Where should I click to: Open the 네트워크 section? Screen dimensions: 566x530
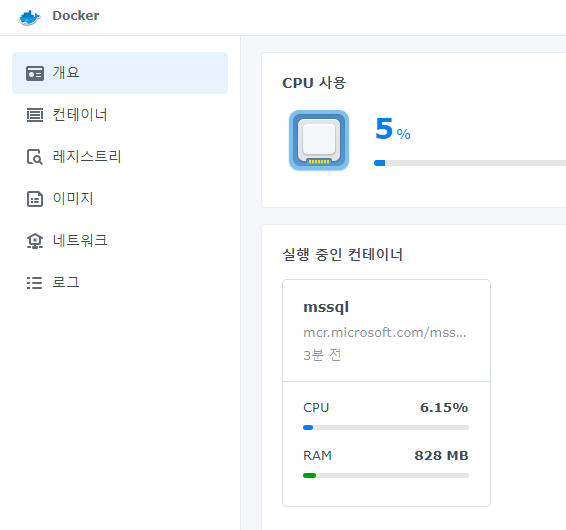pos(120,240)
